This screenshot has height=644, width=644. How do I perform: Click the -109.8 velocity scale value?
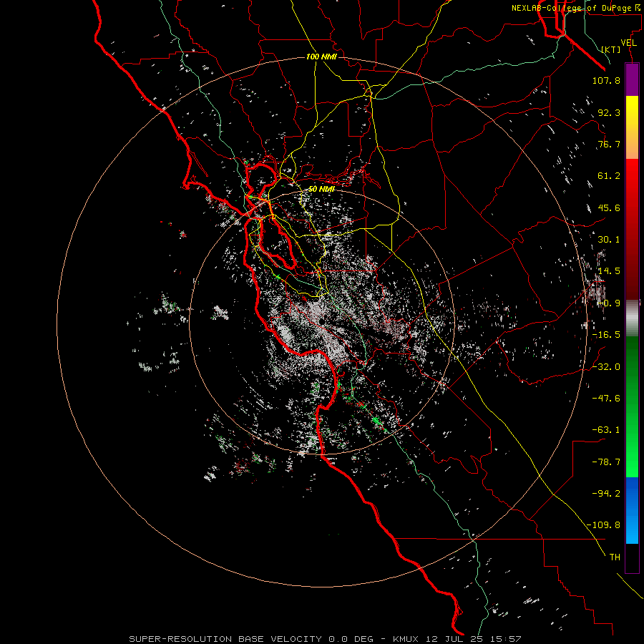tap(604, 525)
